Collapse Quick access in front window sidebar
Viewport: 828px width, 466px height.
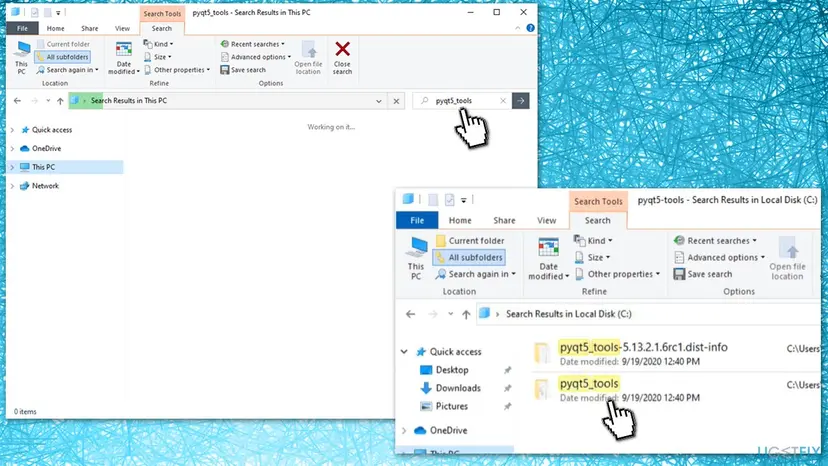(404, 351)
